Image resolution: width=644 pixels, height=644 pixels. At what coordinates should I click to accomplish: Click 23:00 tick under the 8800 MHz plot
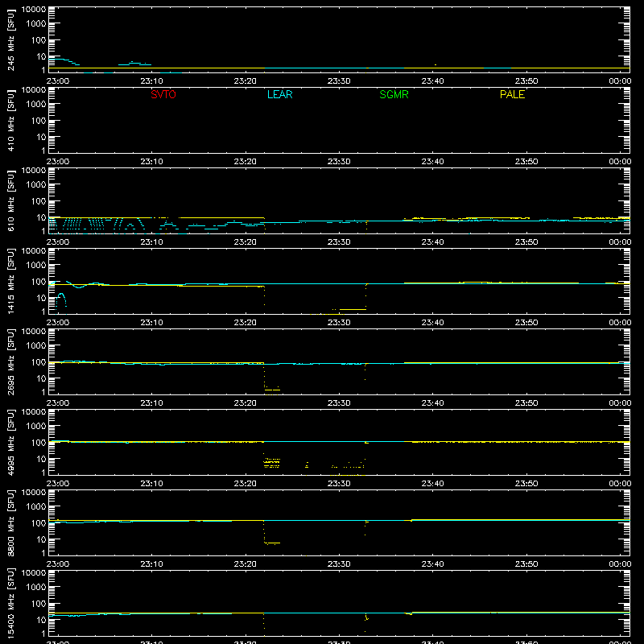[58, 564]
